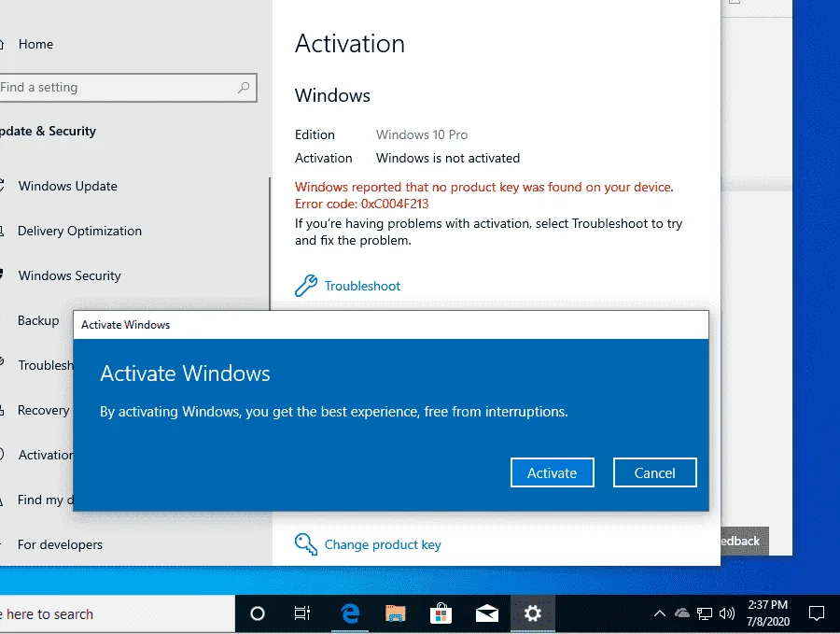840x634 pixels.
Task: Open Recovery settings page
Action: (43, 410)
